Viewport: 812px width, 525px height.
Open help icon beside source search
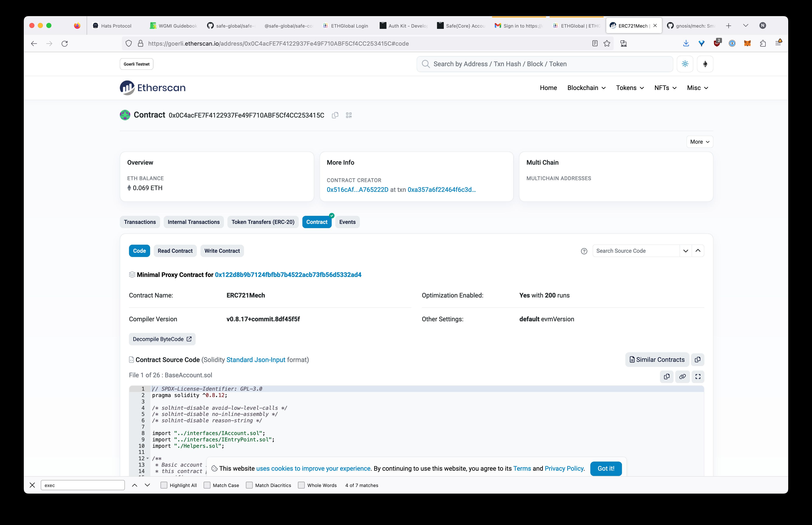(x=584, y=251)
